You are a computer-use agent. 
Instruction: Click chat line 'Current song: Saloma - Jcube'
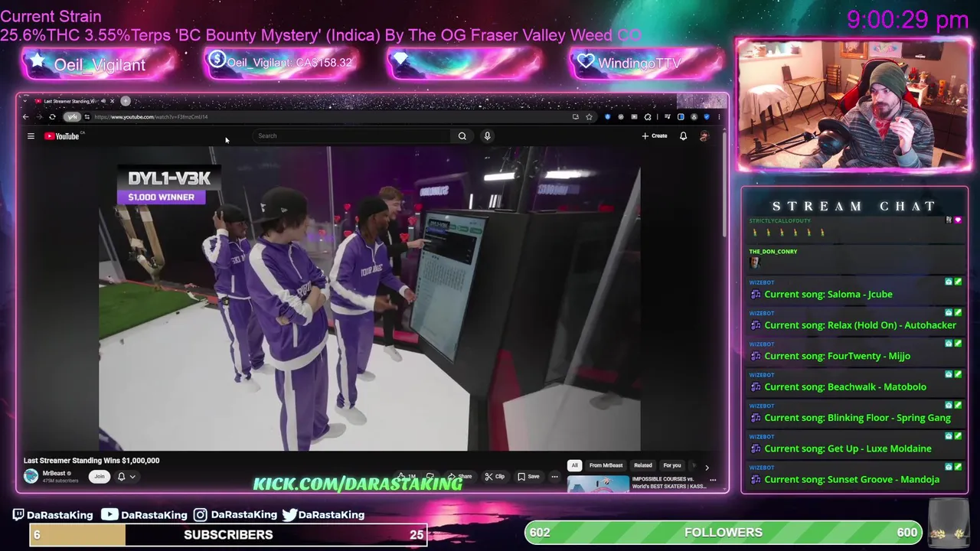click(828, 295)
